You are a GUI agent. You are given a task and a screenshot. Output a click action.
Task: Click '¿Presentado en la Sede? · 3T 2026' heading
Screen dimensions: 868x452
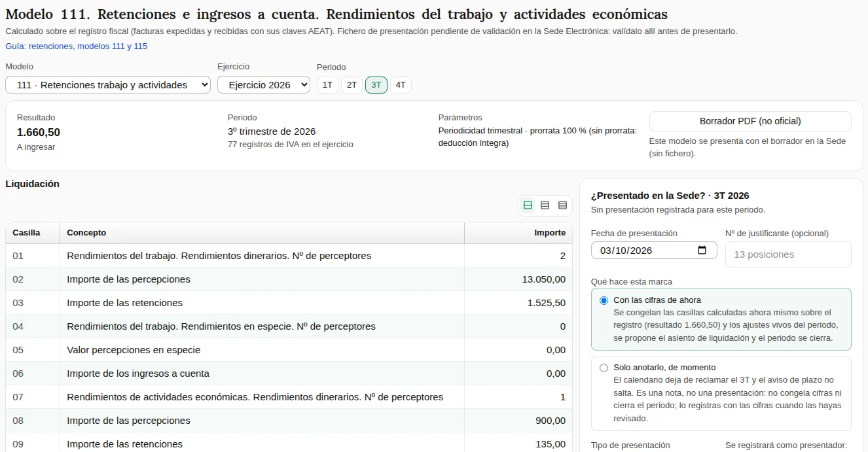click(x=670, y=196)
